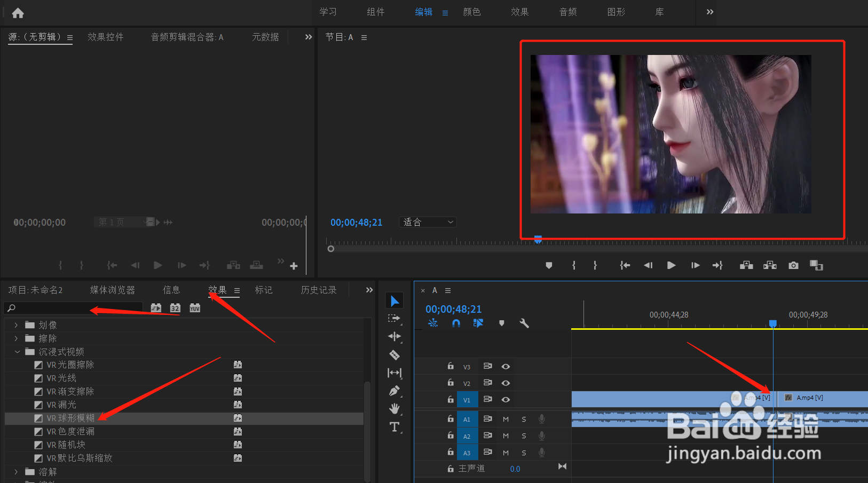Collapse the 沉浸式视频 folder

[x=17, y=352]
